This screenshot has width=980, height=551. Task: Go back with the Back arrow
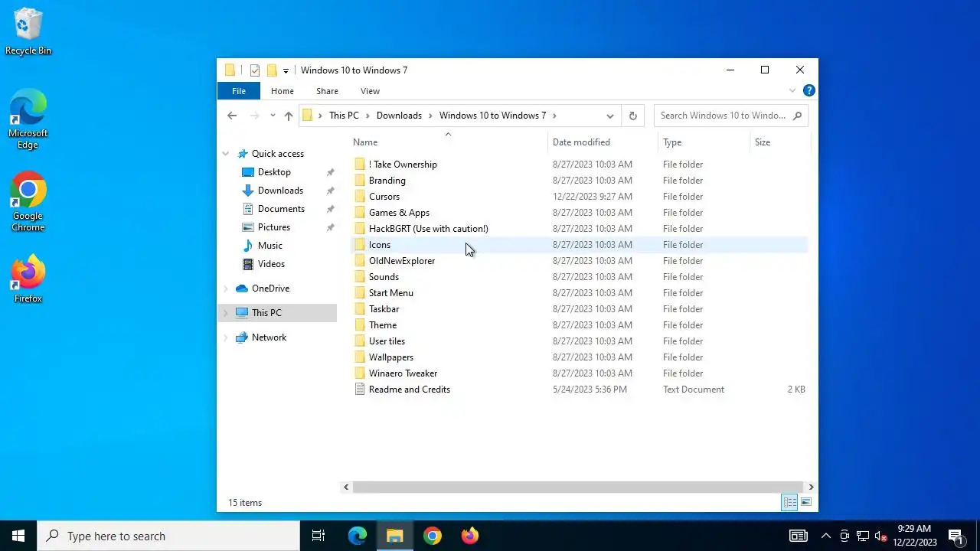pos(232,116)
